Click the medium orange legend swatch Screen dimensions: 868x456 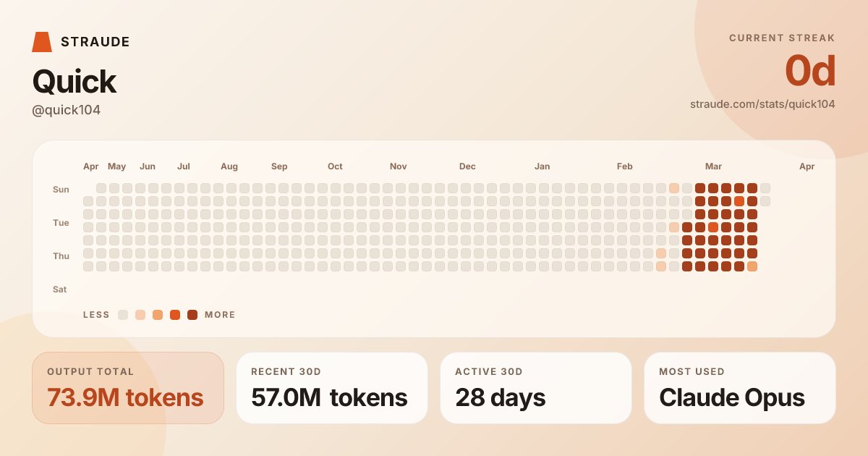tap(158, 315)
